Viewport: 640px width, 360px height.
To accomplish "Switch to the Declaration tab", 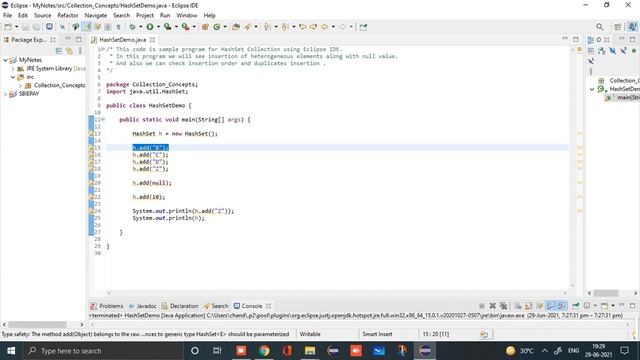I will pyautogui.click(x=180, y=306).
